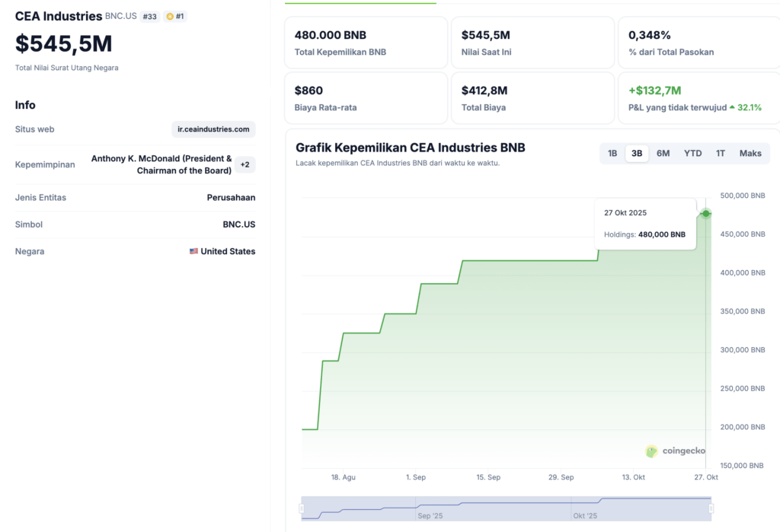
Task: Click the green data point marker on chart
Action: point(706,213)
